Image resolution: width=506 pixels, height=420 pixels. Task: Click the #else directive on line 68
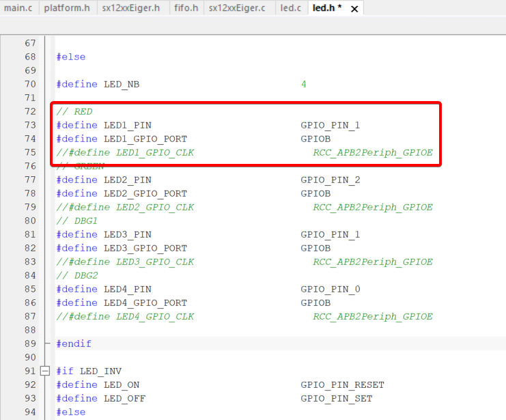coord(71,57)
